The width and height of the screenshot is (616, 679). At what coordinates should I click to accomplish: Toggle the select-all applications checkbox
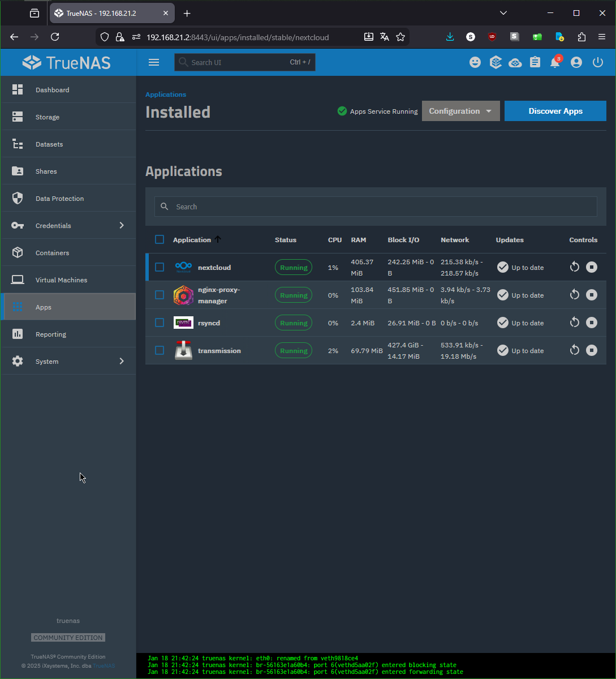tap(160, 239)
